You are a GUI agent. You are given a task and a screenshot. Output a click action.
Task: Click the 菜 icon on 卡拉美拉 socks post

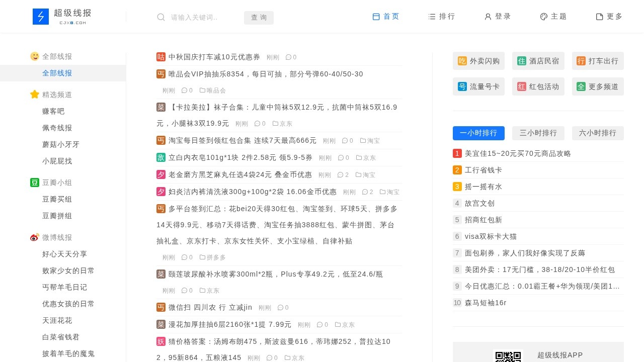[x=161, y=107]
